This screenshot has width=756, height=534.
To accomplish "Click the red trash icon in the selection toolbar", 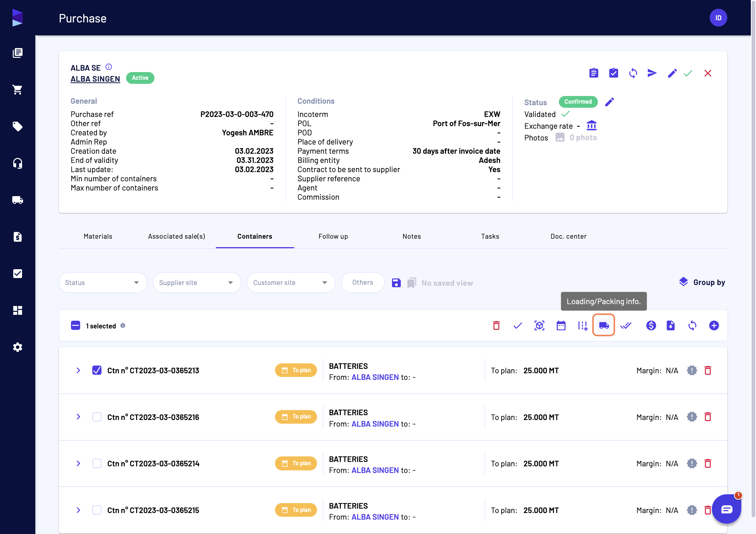I will 496,325.
